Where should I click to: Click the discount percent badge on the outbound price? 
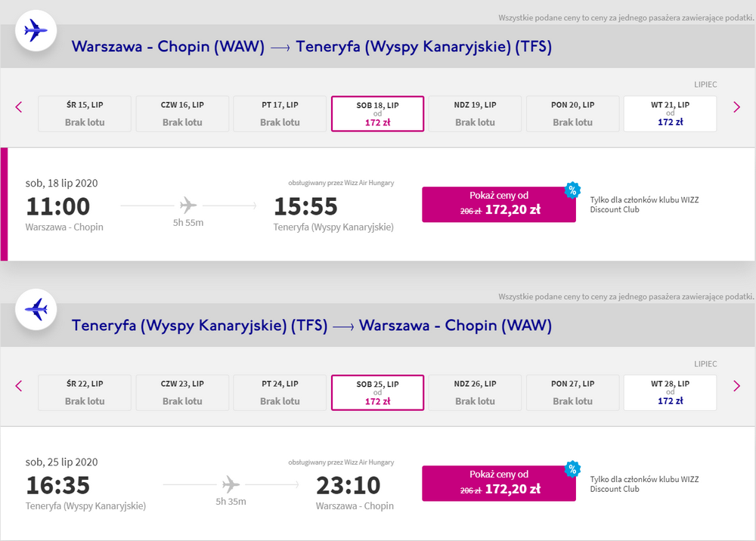pos(572,190)
